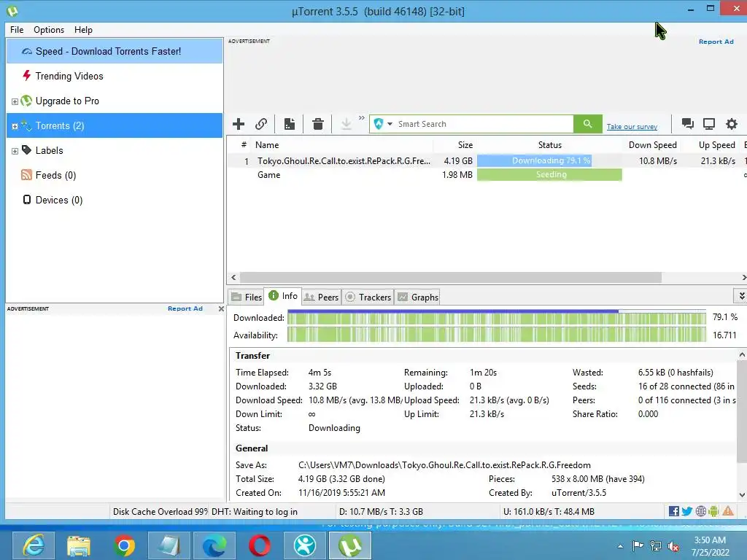Screen dimensions: 747x560
Task: Click the Android icon in status bar
Action: coord(713,511)
